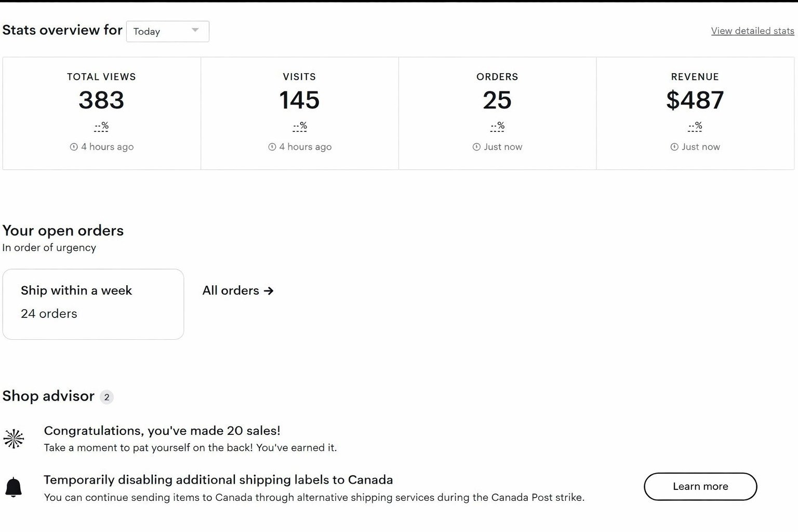Click the stats dropdown arrow
The height and width of the screenshot is (532, 798).
coord(195,30)
